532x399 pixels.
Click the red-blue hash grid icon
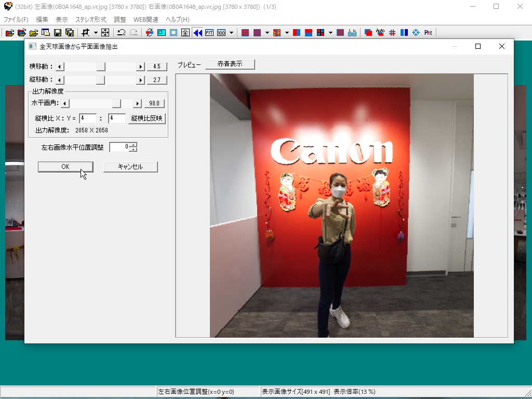point(392,33)
